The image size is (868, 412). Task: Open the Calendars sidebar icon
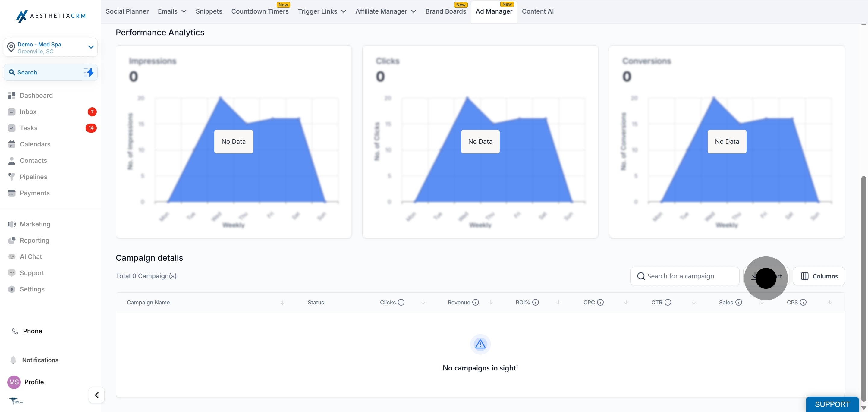point(12,144)
